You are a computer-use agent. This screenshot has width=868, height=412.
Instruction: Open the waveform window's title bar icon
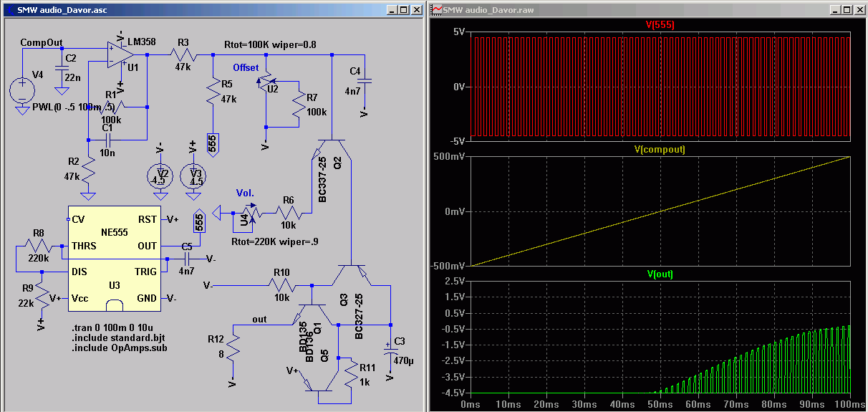click(436, 10)
